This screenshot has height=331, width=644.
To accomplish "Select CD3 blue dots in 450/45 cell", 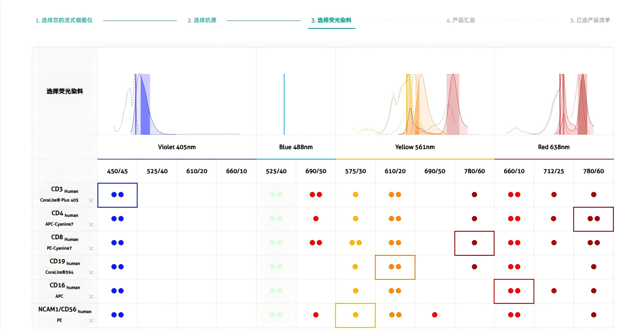I will coord(118,195).
